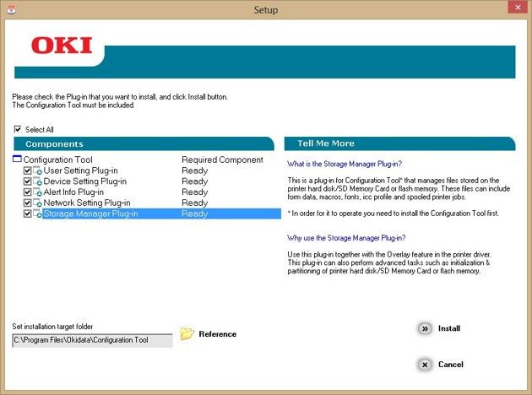Click Ready status for Storage Manager Plug-in
The image size is (532, 395).
pos(194,214)
